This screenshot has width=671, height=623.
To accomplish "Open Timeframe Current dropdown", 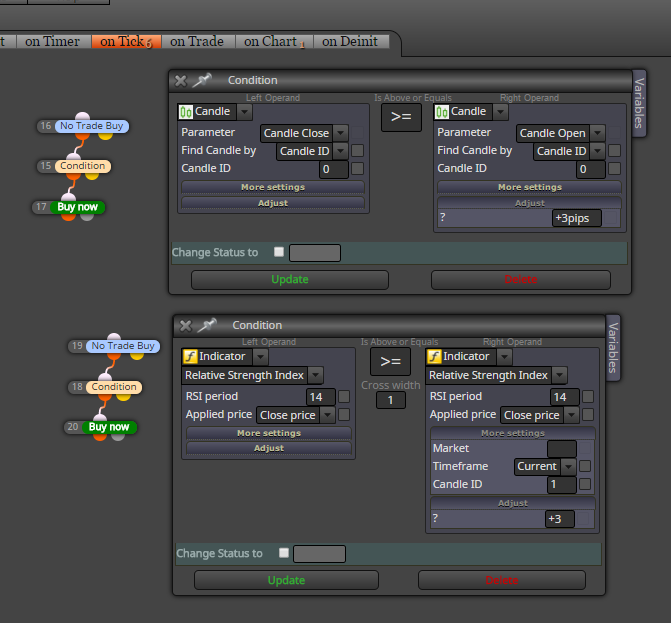I will 568,466.
